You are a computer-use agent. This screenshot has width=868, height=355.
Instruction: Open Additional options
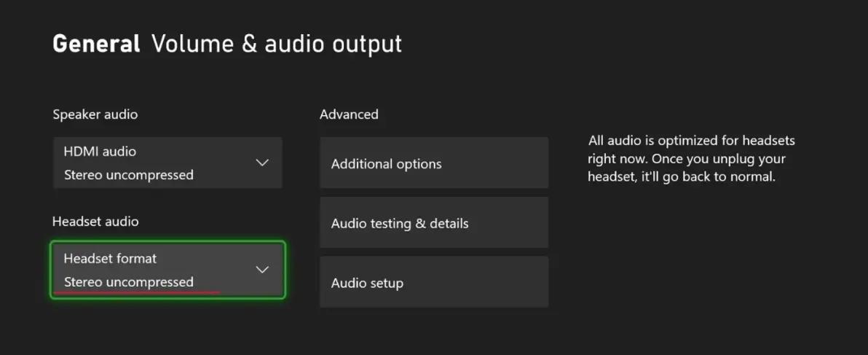433,163
